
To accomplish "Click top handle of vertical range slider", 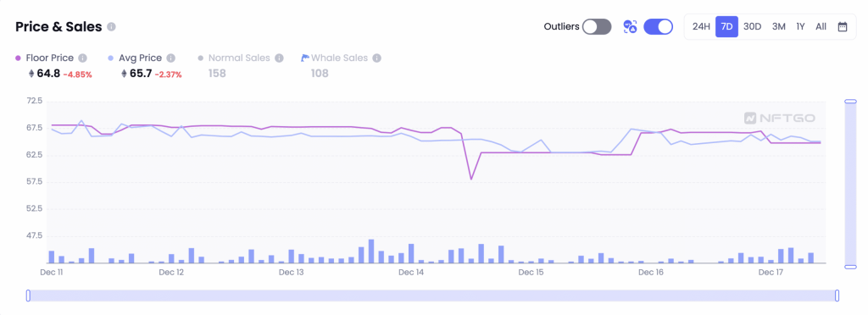I will coord(850,101).
